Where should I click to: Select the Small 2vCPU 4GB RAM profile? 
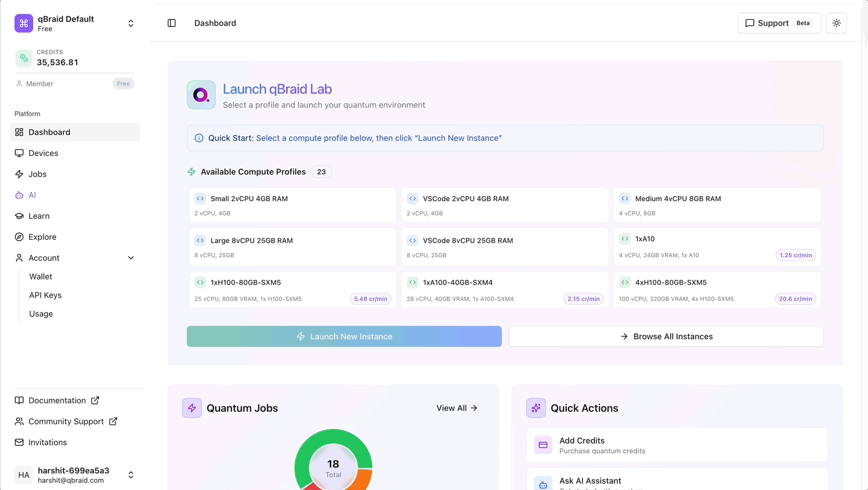tap(293, 205)
